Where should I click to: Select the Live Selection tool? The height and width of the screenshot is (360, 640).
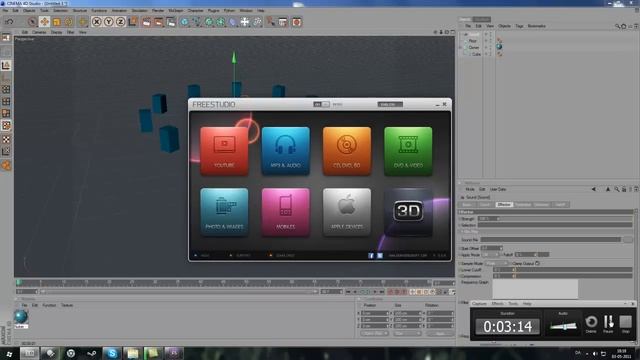pyautogui.click(x=32, y=22)
